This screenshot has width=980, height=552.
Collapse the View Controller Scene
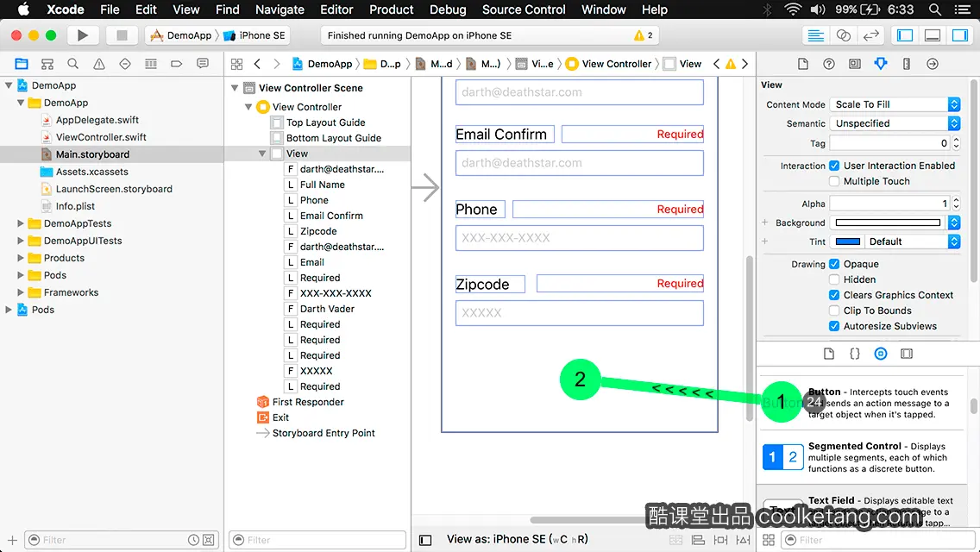235,88
